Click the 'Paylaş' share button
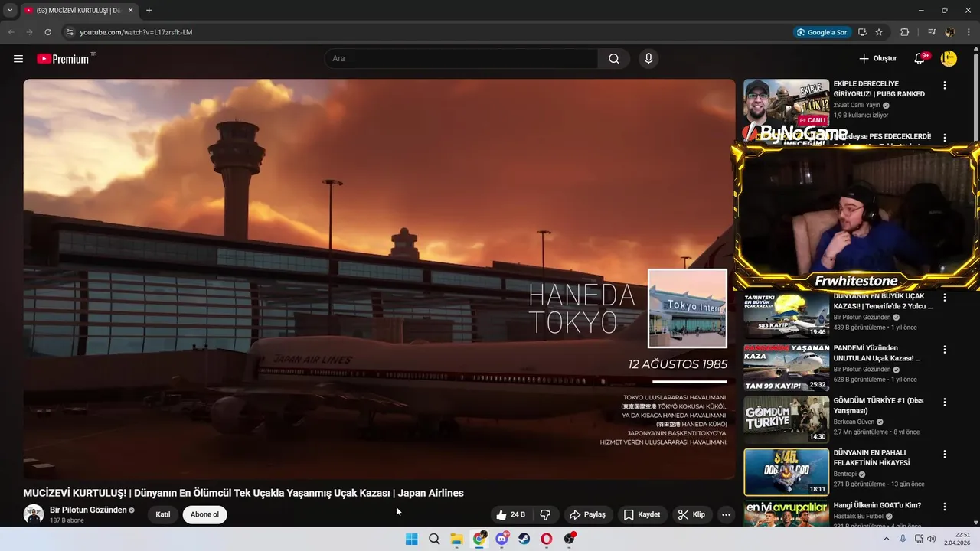This screenshot has width=980, height=551. pos(587,514)
